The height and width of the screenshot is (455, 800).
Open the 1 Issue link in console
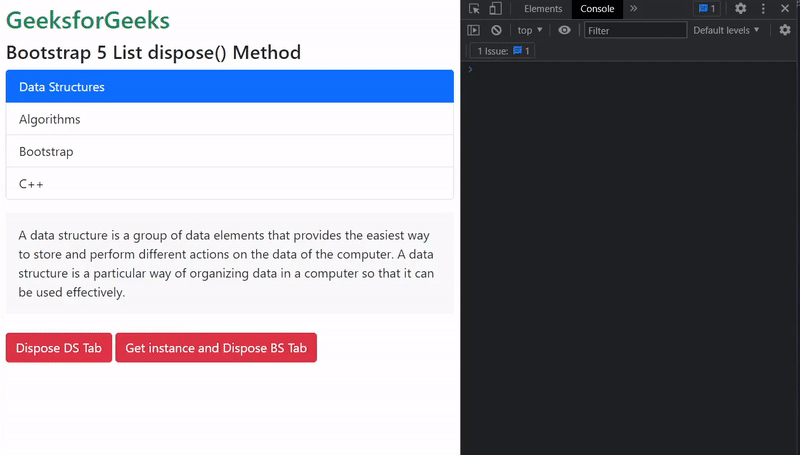[x=503, y=51]
